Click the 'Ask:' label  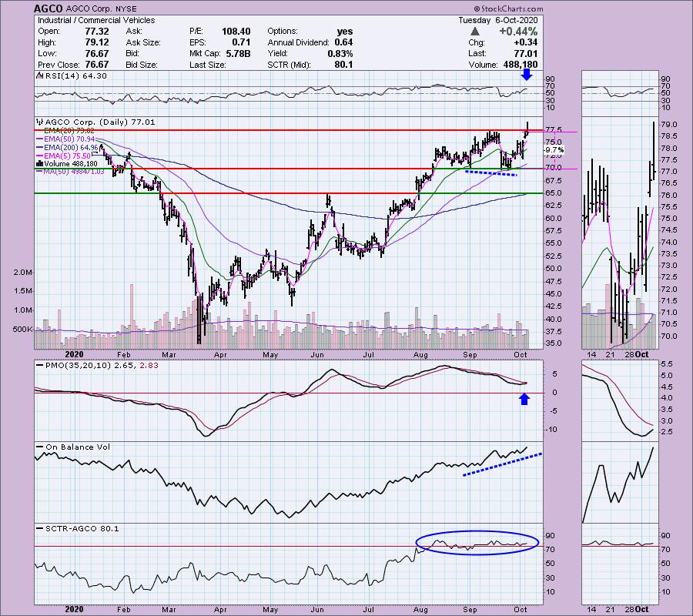(134, 32)
